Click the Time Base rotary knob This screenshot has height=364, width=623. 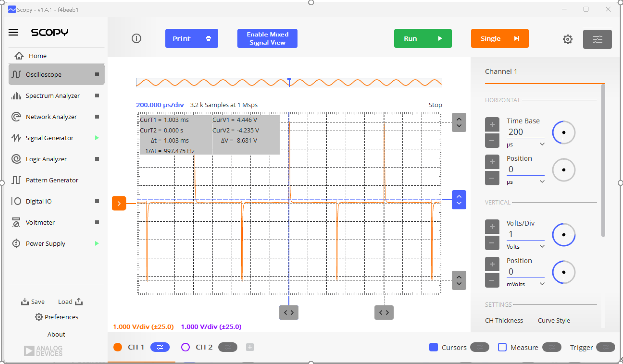click(x=563, y=132)
